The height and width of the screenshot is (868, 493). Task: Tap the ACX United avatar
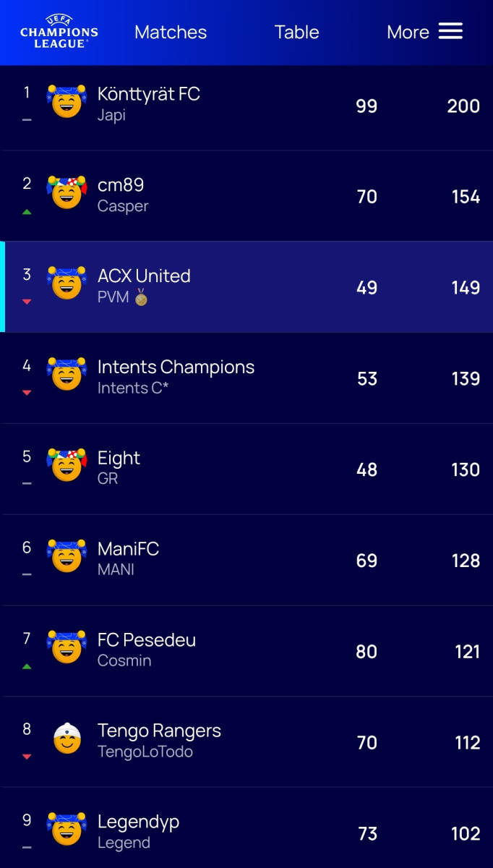click(x=67, y=284)
